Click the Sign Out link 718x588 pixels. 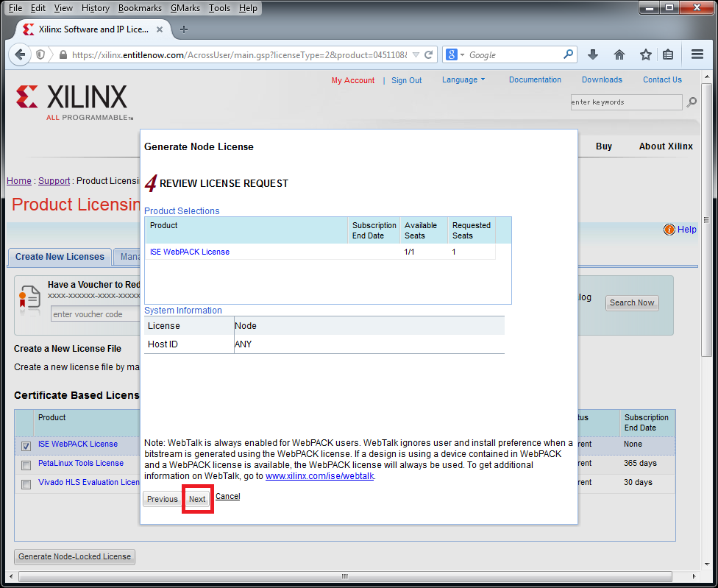click(407, 81)
